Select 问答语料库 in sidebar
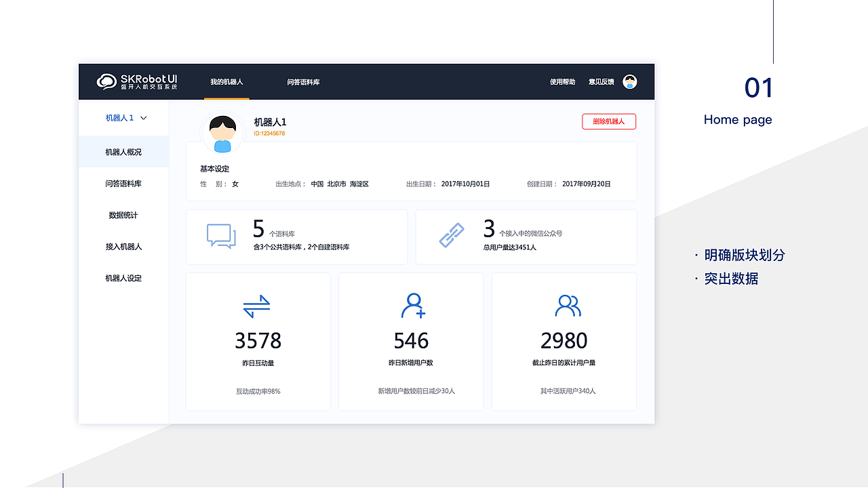The width and height of the screenshot is (868, 488). [x=123, y=184]
